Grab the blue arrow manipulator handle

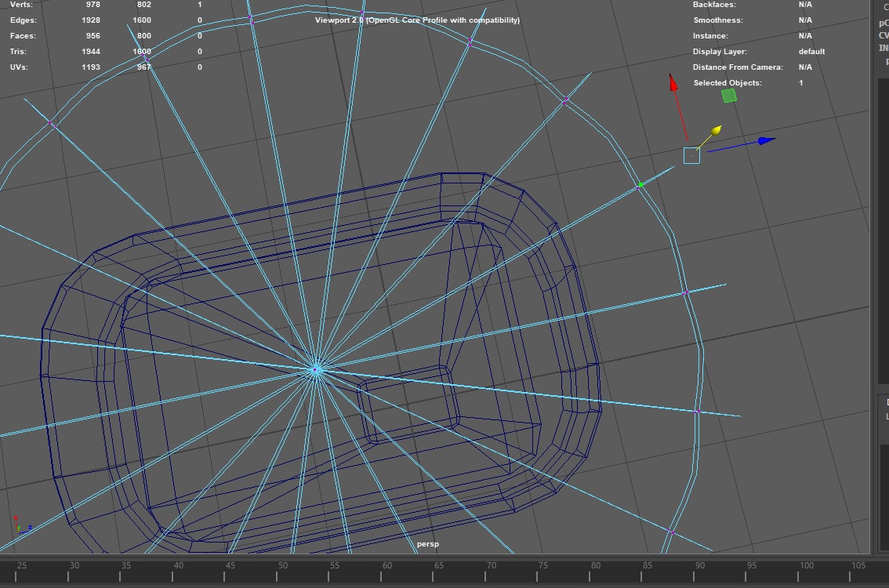(x=767, y=140)
